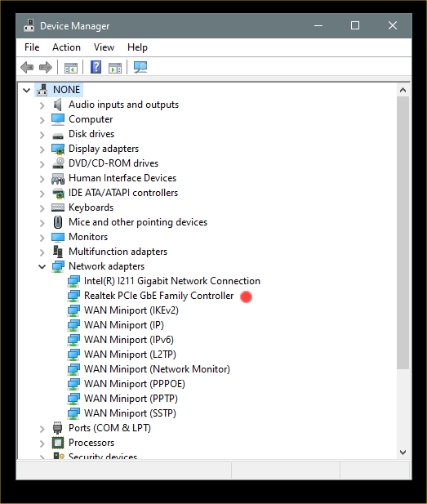Image resolution: width=427 pixels, height=504 pixels.
Task: Click the NONE computer root icon
Action: click(42, 90)
